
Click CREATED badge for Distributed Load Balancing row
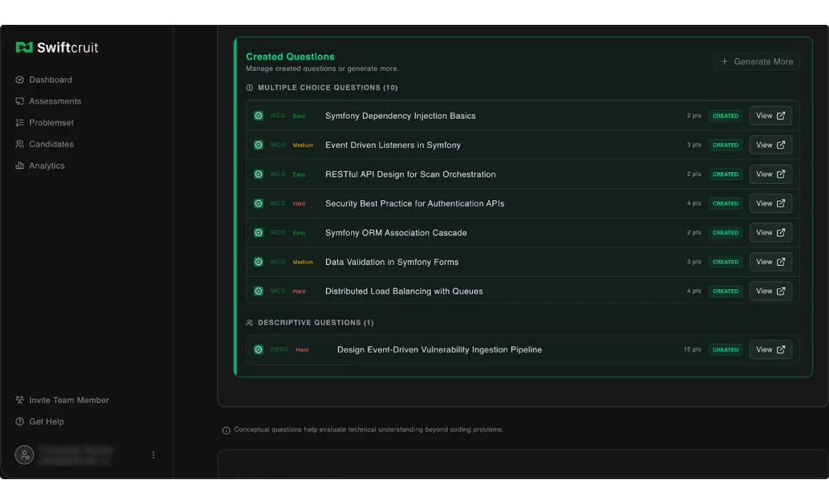coord(725,291)
